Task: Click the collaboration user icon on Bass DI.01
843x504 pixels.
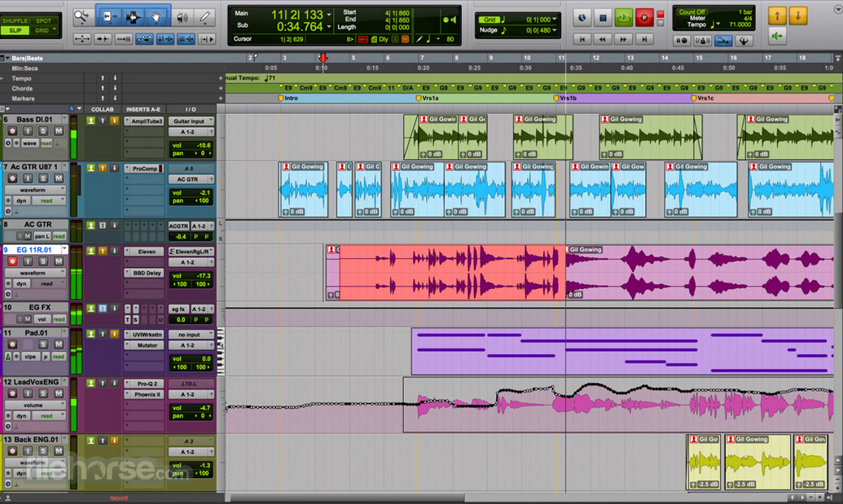Action: 91,121
